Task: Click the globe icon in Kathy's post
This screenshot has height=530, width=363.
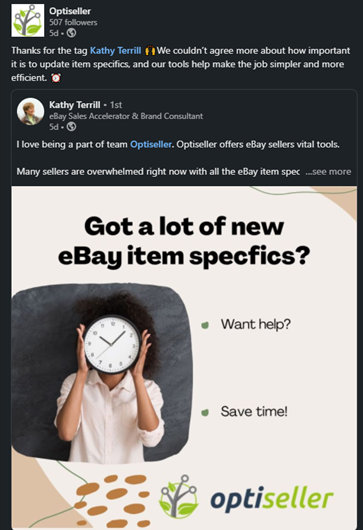Action: coord(71,127)
